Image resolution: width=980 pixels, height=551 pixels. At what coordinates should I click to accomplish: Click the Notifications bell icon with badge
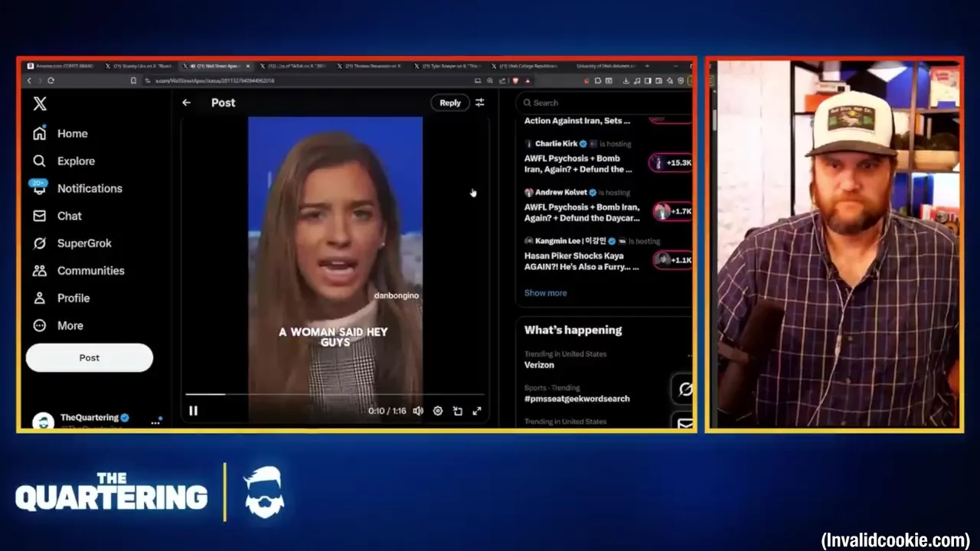tap(39, 187)
